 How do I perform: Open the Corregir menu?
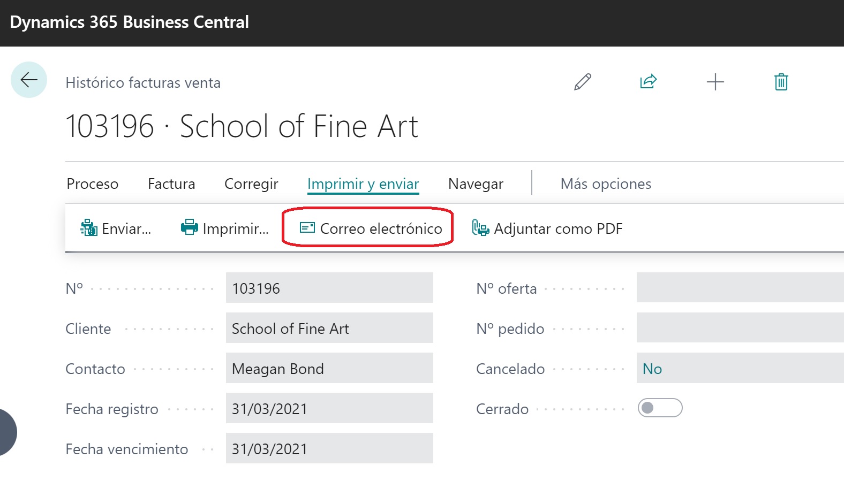251,184
